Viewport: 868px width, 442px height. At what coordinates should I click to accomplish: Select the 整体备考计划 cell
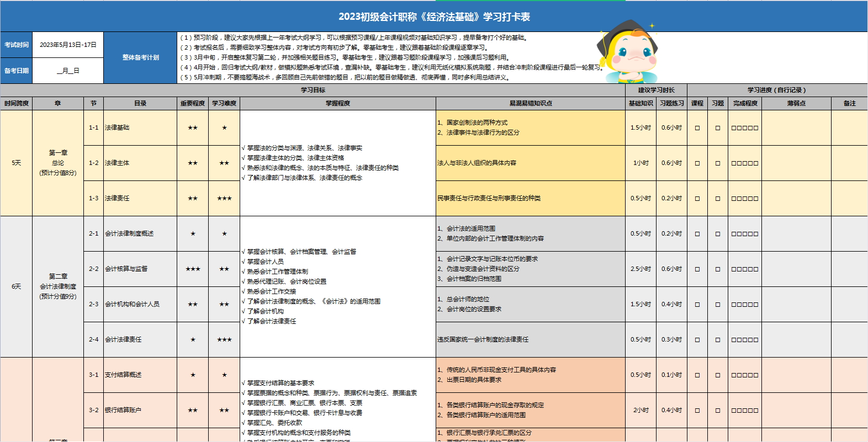click(140, 57)
